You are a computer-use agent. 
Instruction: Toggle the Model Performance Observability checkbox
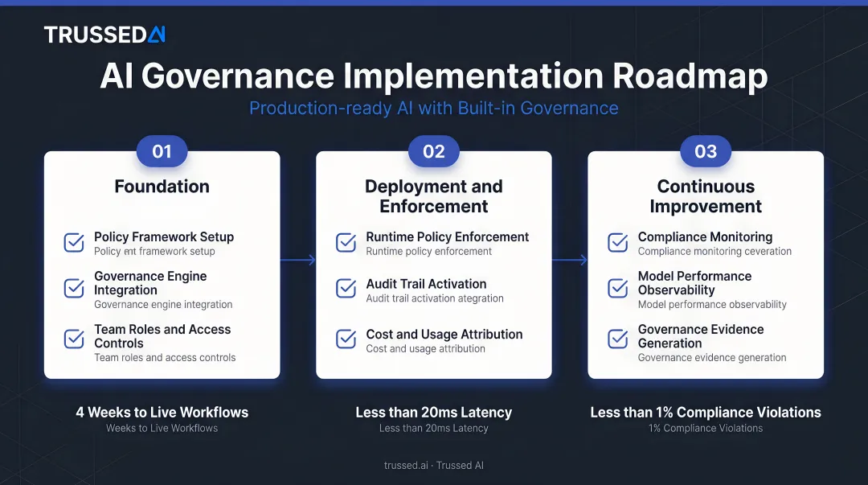click(x=618, y=288)
